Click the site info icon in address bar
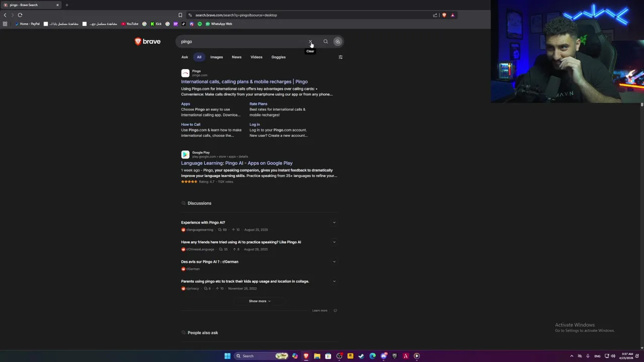This screenshot has width=644, height=362. click(x=190, y=15)
